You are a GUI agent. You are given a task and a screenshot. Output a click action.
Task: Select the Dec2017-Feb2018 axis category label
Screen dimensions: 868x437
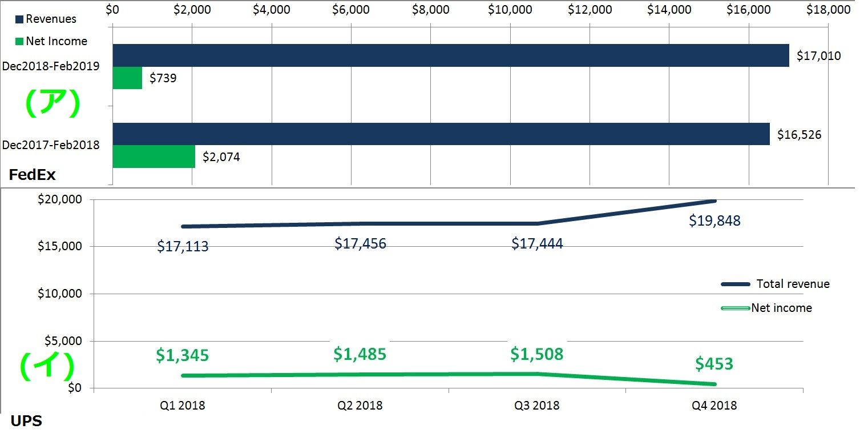(51, 145)
